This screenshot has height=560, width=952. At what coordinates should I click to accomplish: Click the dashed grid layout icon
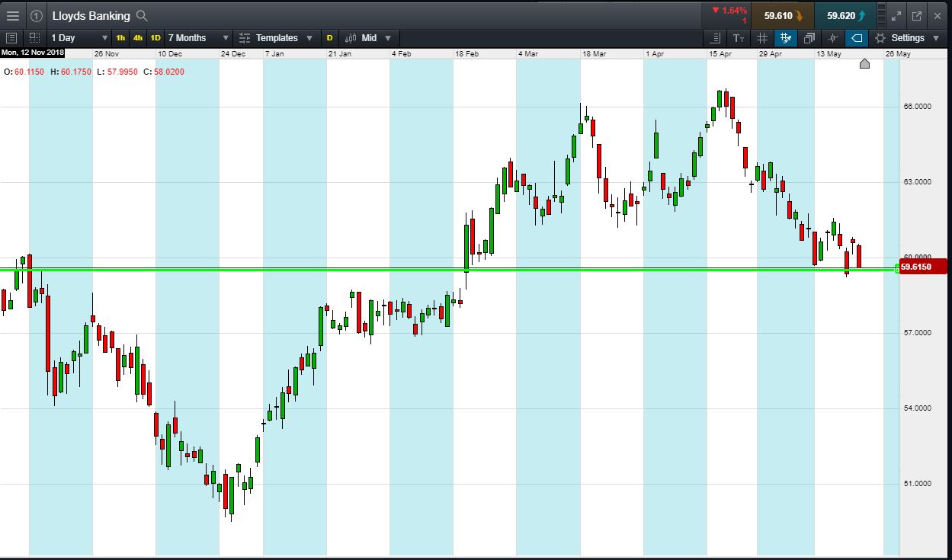[x=34, y=37]
